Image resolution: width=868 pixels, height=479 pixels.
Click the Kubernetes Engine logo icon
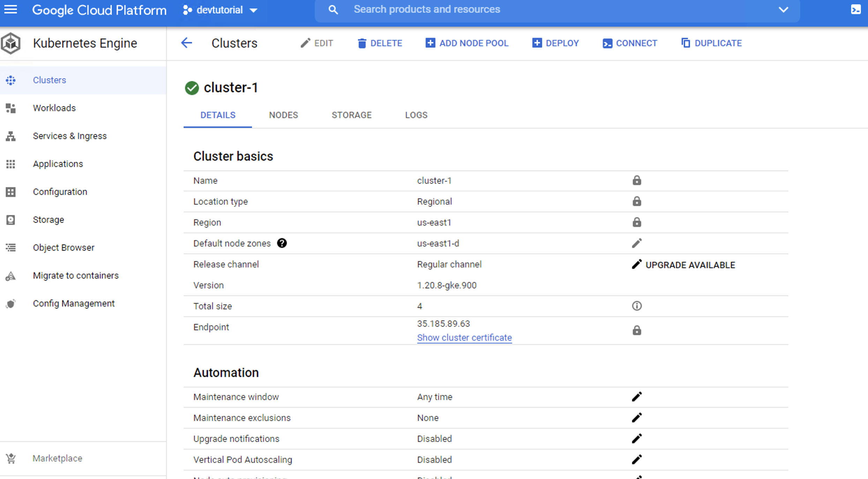tap(10, 43)
